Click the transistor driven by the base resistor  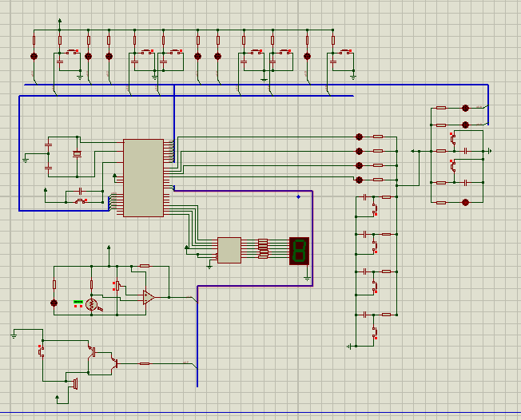[114, 363]
